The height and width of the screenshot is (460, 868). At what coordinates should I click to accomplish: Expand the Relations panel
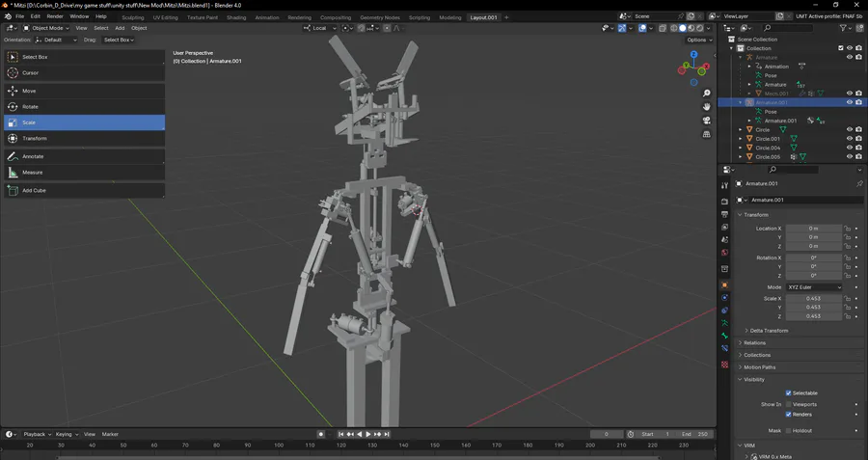(x=754, y=343)
